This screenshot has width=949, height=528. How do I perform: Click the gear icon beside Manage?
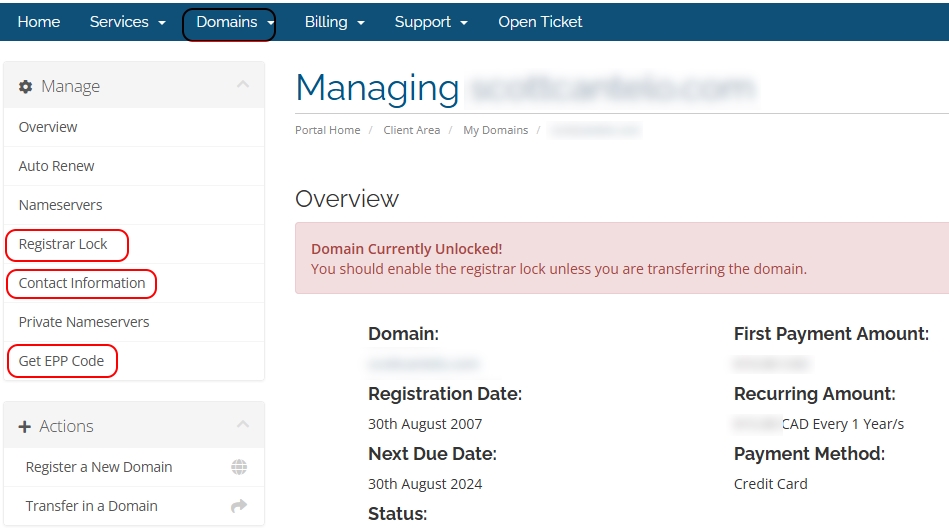tap(26, 87)
